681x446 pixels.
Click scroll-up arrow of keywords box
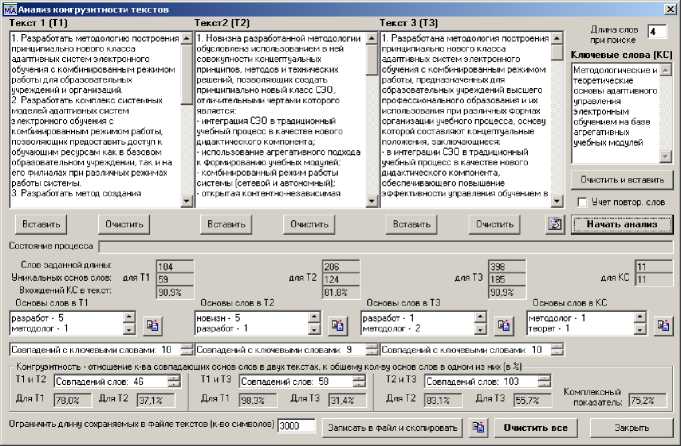(x=666, y=70)
